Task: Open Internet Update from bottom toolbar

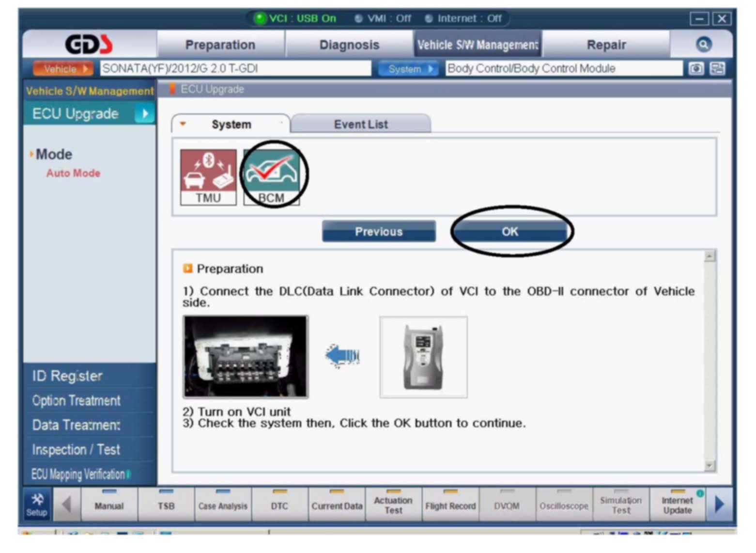Action: point(677,505)
